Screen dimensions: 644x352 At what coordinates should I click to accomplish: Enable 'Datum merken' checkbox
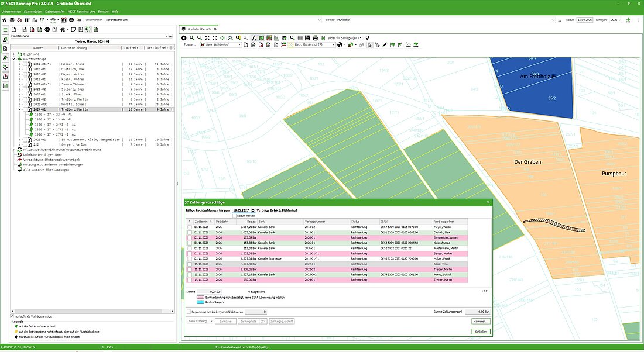click(x=234, y=216)
